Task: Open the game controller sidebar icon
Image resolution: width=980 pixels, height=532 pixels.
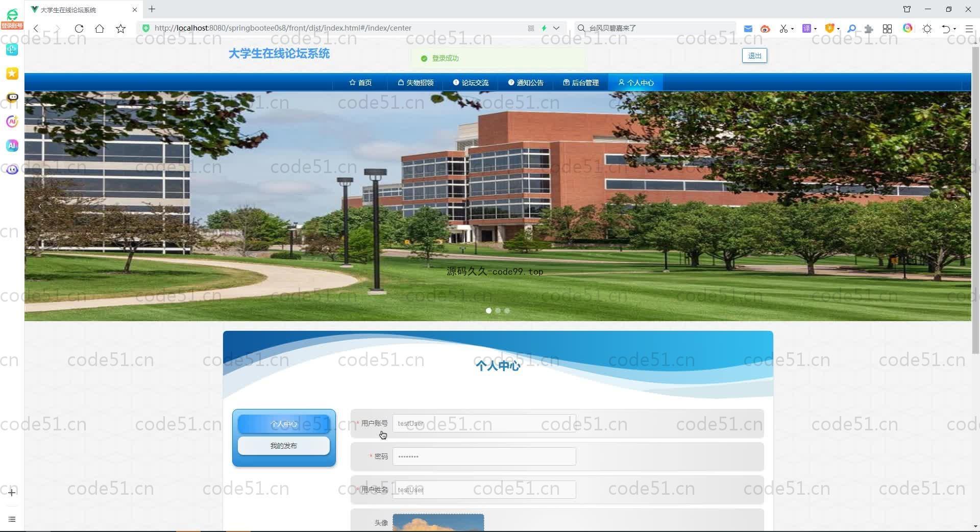Action: (12, 97)
